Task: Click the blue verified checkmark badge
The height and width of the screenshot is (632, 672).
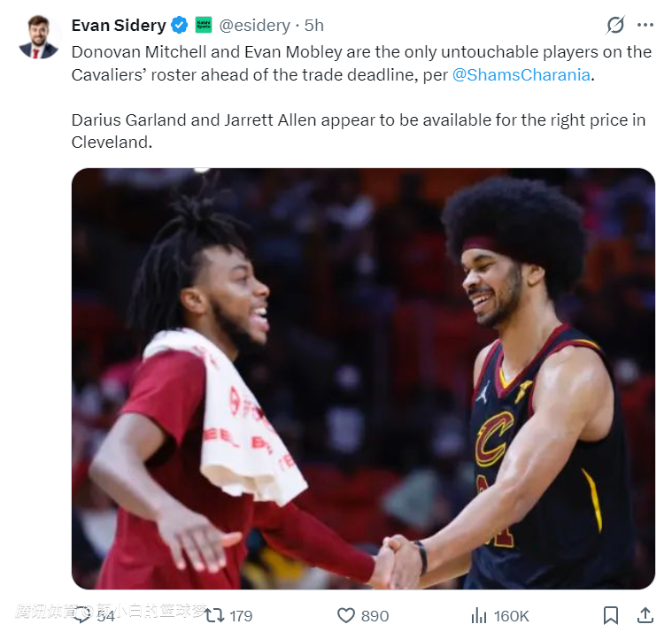Action: click(179, 25)
